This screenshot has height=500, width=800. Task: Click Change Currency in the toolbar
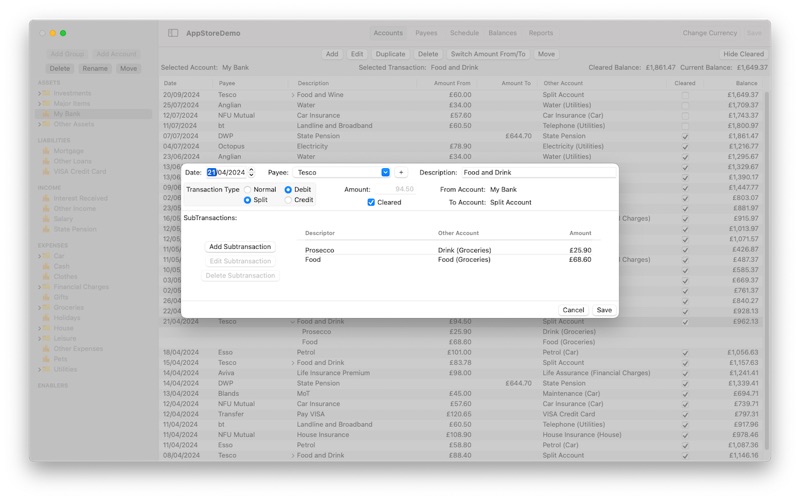[710, 33]
